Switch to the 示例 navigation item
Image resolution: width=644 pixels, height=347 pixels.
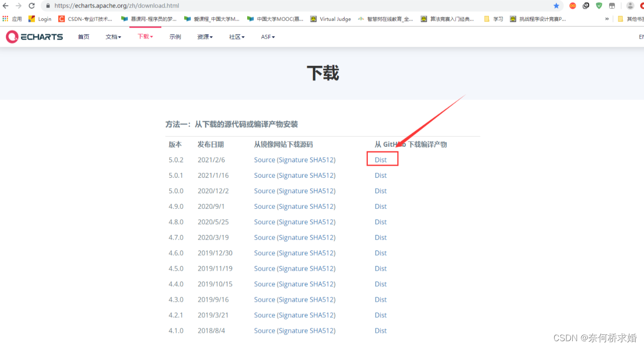175,36
